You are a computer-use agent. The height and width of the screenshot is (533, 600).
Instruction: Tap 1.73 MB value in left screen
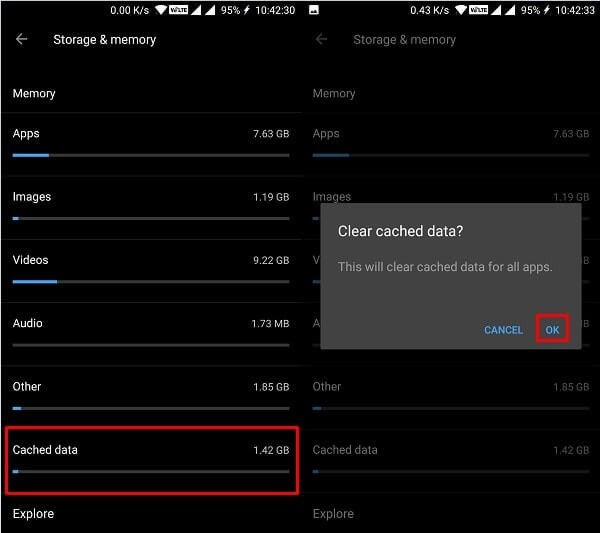coord(270,324)
